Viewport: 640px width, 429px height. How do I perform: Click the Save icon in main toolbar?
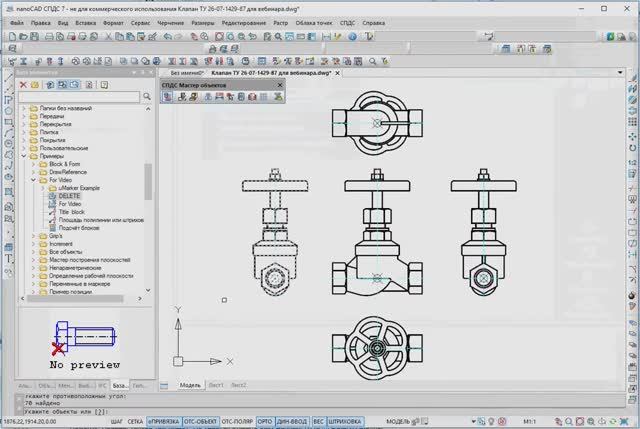pyautogui.click(x=34, y=37)
